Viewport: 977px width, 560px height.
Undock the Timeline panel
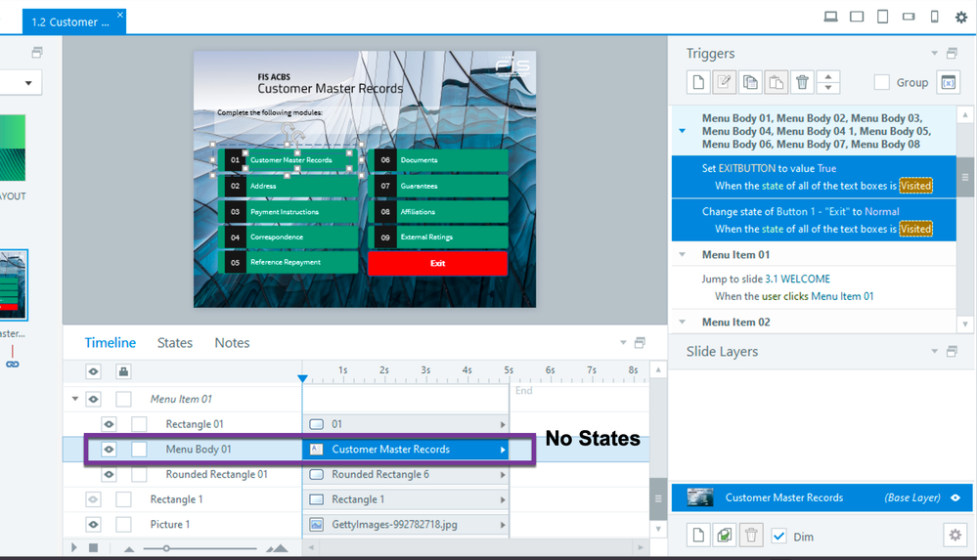(x=640, y=343)
